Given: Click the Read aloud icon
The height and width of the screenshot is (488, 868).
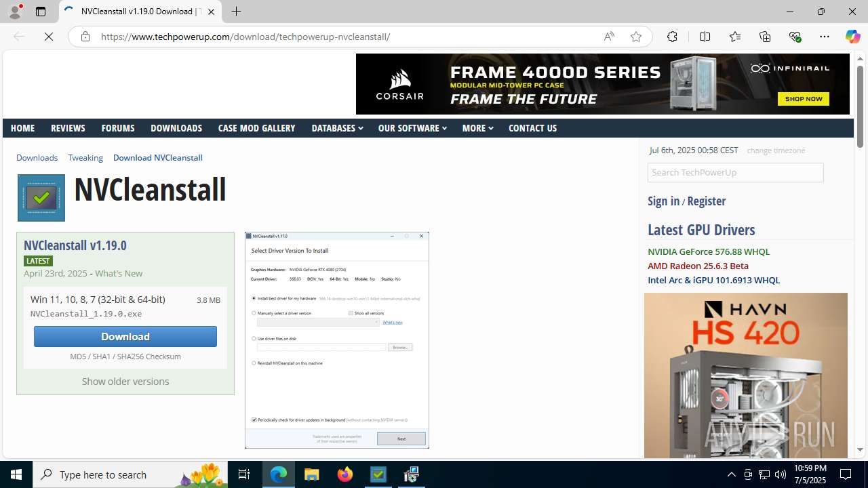Looking at the screenshot, I should (609, 37).
